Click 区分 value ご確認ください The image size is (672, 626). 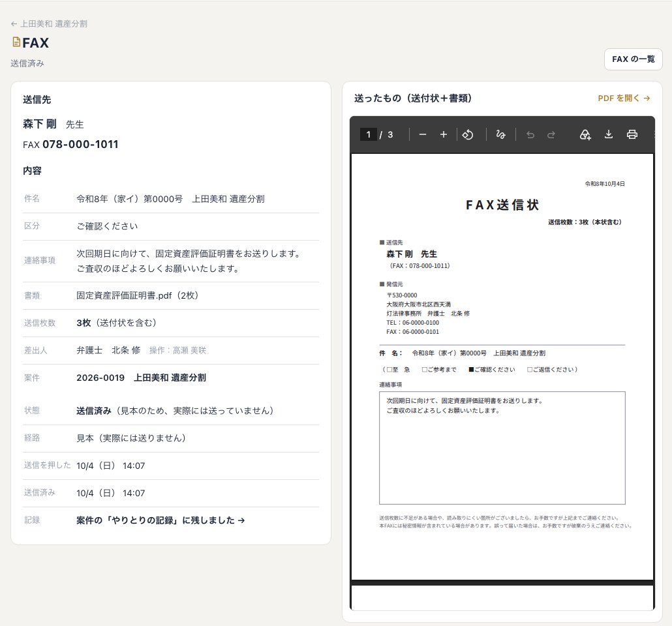pyautogui.click(x=107, y=226)
